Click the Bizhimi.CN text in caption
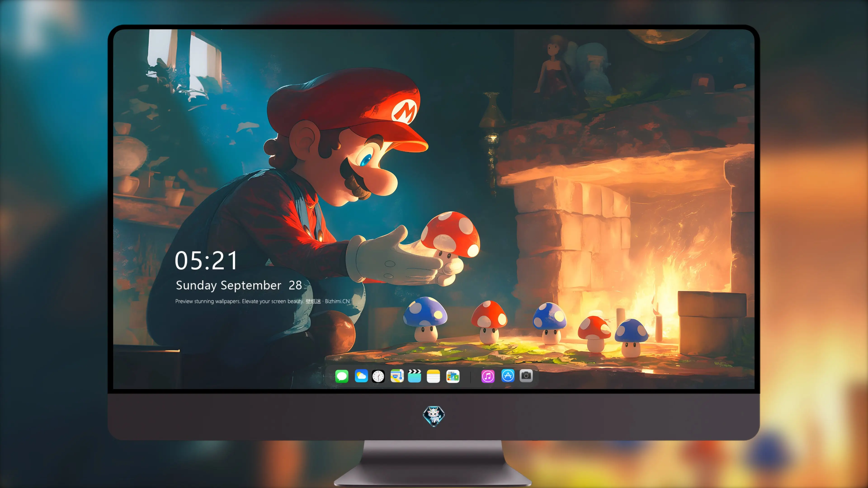868x488 pixels. click(x=337, y=301)
